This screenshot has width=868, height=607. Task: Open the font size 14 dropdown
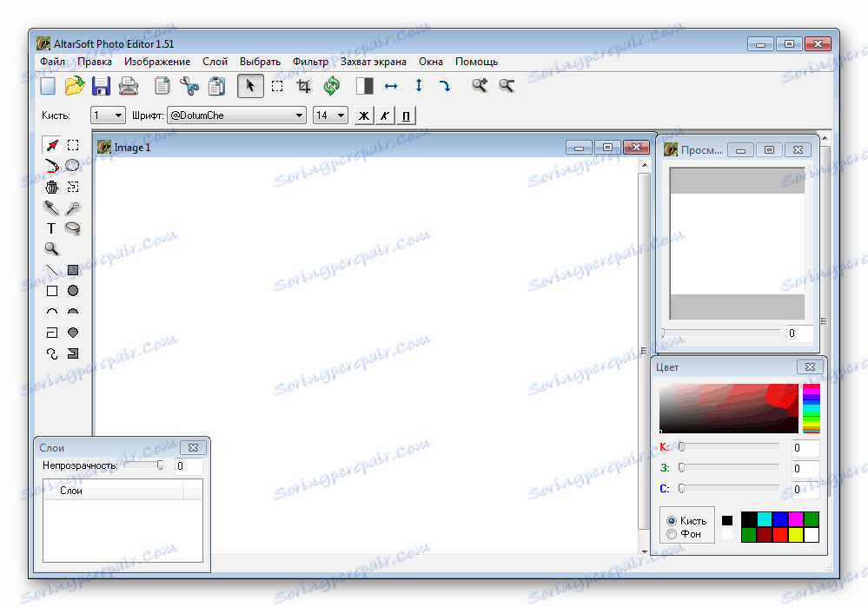330,114
